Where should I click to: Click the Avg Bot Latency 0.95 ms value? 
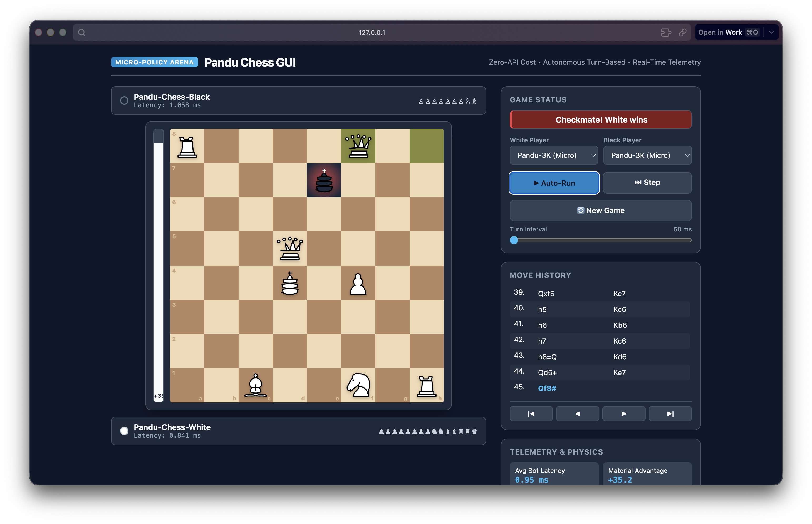531,480
